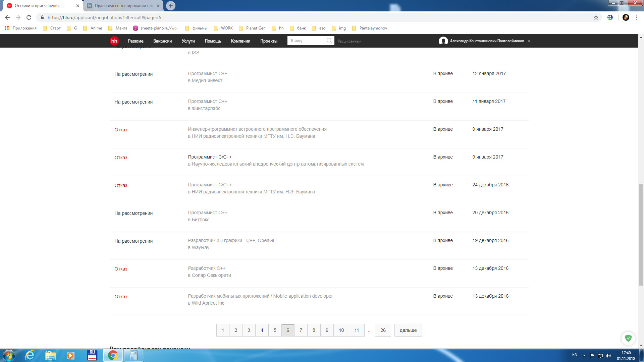Go to page 5
Viewport: 644px width, 362px height.
coord(275,330)
